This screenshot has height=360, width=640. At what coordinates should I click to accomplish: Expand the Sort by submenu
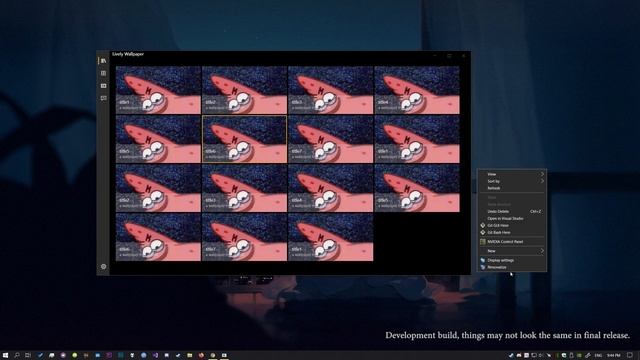512,181
